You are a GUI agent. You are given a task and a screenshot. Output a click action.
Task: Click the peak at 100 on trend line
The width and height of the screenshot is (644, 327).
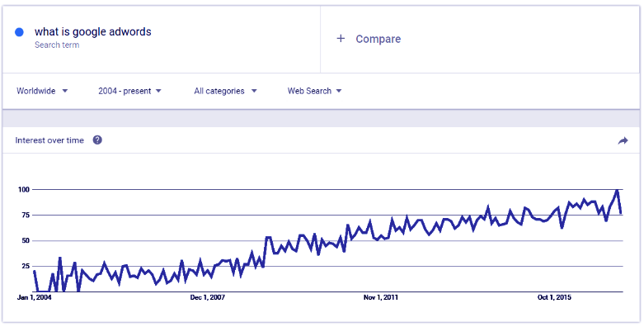click(617, 190)
